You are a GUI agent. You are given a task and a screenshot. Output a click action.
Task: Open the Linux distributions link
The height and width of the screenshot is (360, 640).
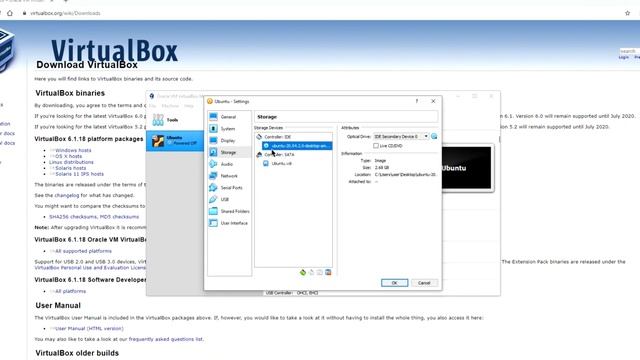pyautogui.click(x=71, y=162)
